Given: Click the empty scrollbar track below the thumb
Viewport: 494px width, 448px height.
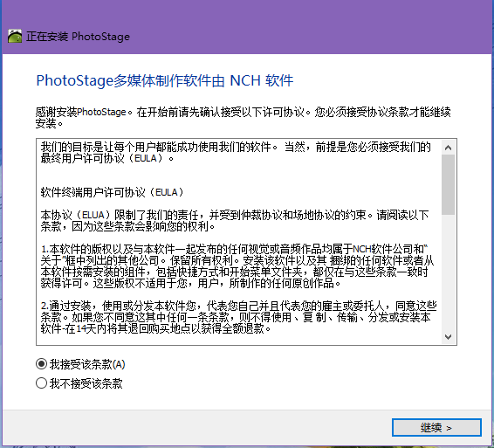Looking at the screenshot, I should pos(448,272).
